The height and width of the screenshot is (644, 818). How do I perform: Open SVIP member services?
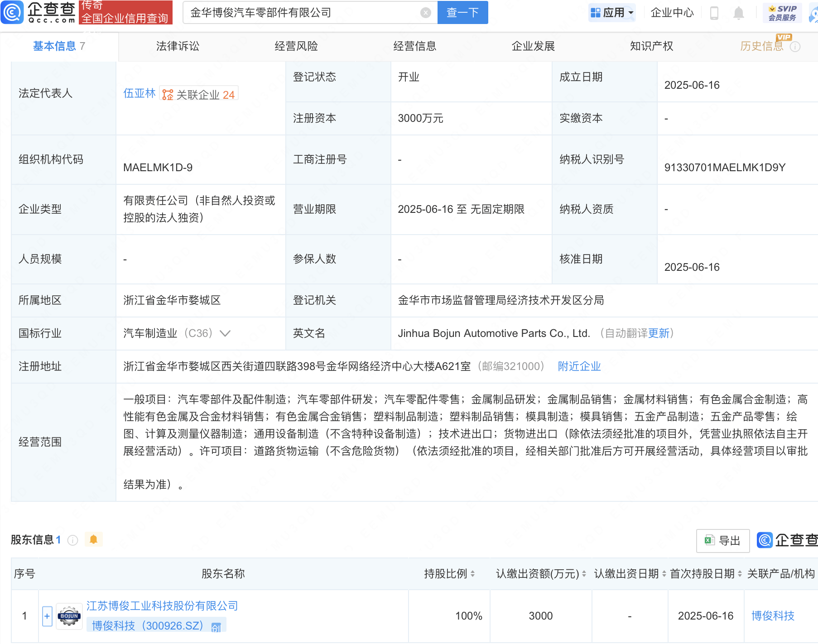(782, 13)
